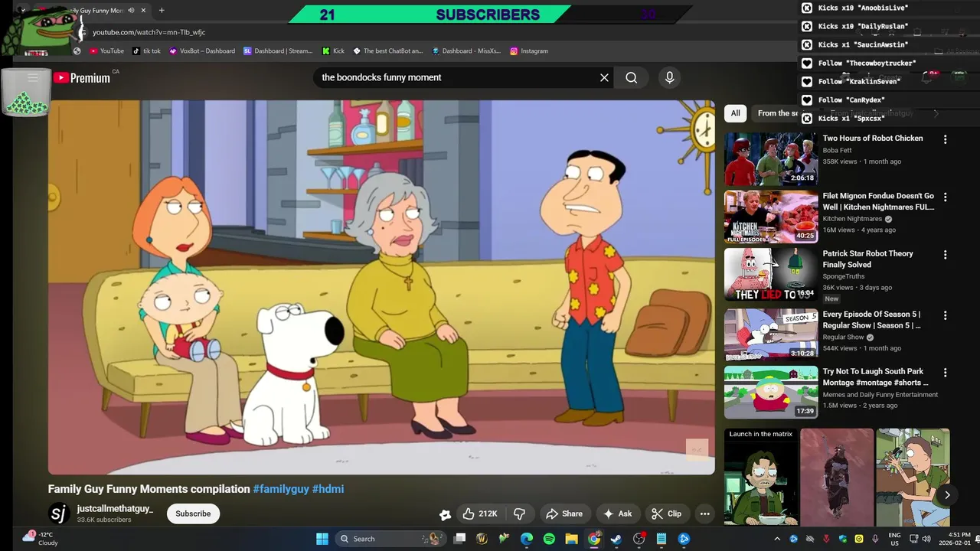980x551 pixels.
Task: Open Microsoft Edge from the taskbar
Action: (x=527, y=539)
